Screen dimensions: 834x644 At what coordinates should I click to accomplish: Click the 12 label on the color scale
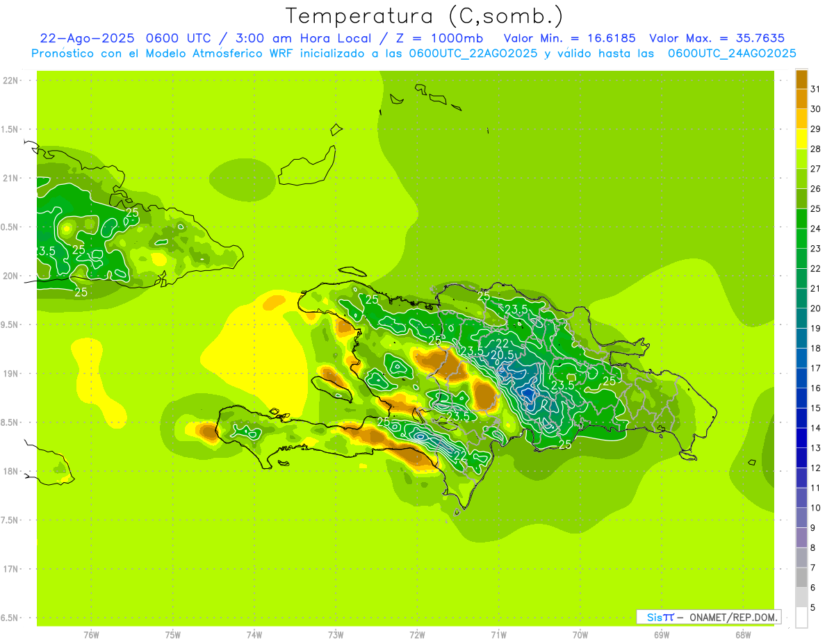click(816, 468)
